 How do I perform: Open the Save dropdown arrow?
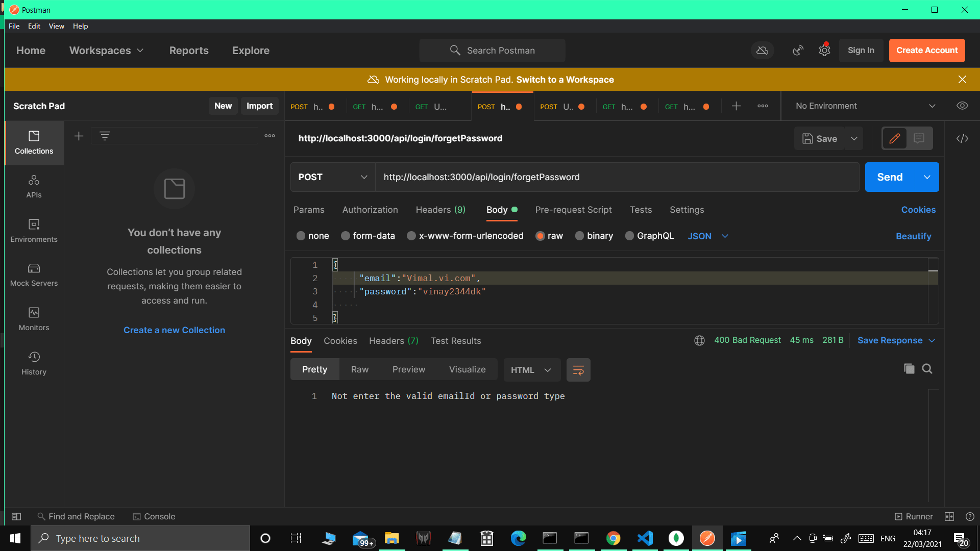coord(854,138)
